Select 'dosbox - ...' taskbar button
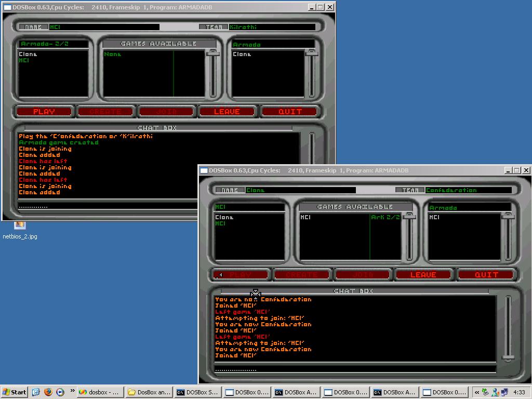This screenshot has height=399, width=532. pyautogui.click(x=100, y=392)
